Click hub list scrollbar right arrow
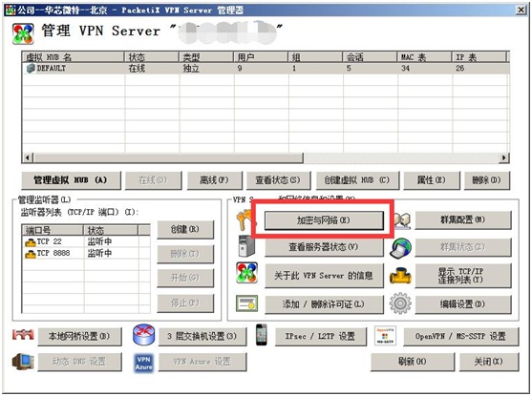The width and height of the screenshot is (532, 396). [x=504, y=158]
